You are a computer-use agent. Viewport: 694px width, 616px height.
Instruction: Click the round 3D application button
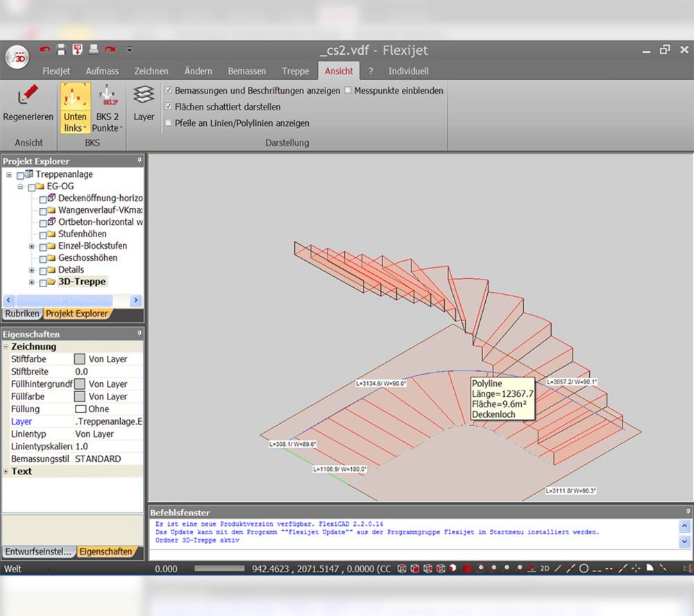click(x=18, y=58)
